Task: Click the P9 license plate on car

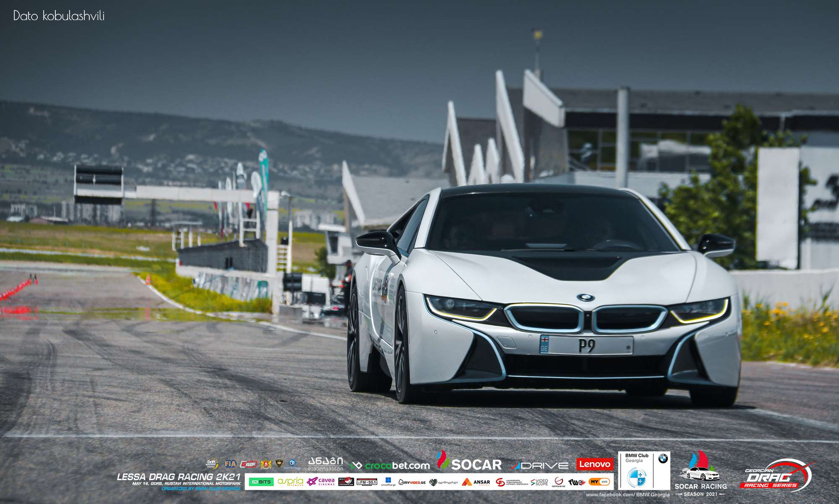Action: coord(586,346)
